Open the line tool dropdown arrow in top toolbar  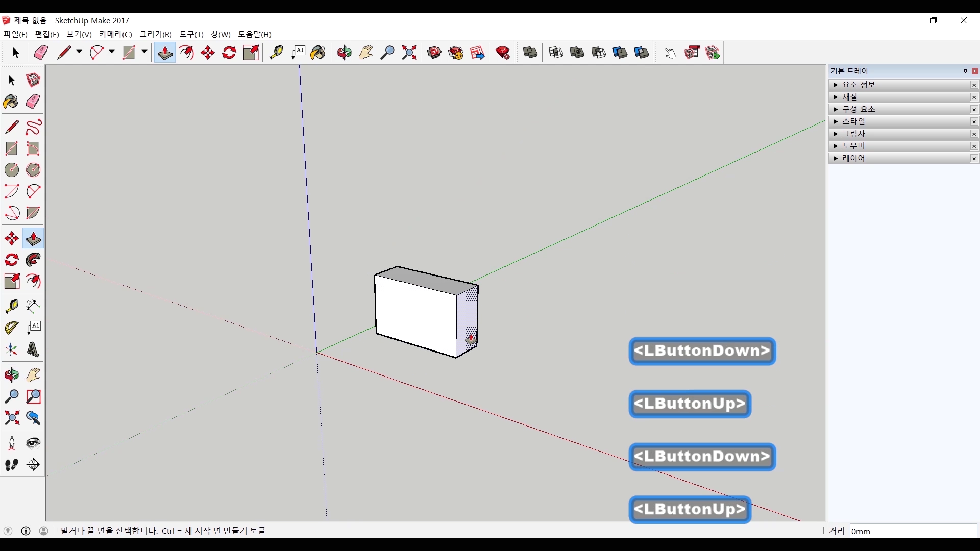[79, 52]
